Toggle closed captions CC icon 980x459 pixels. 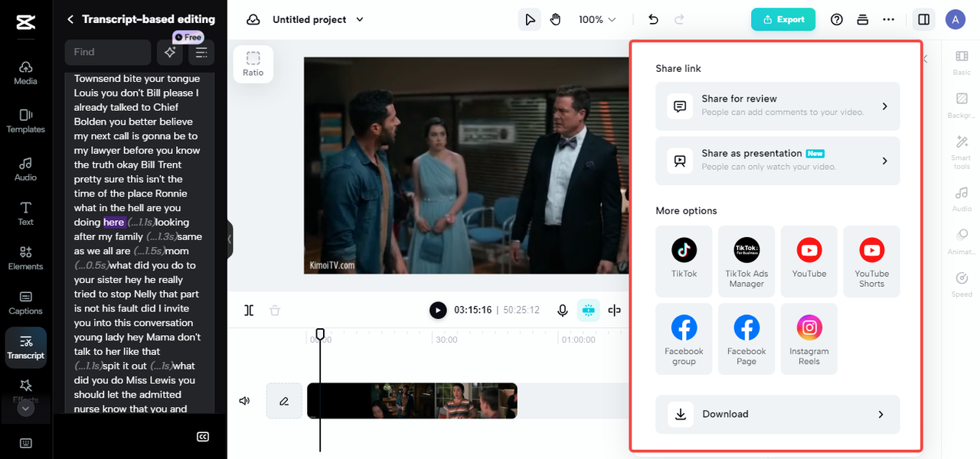pyautogui.click(x=203, y=437)
